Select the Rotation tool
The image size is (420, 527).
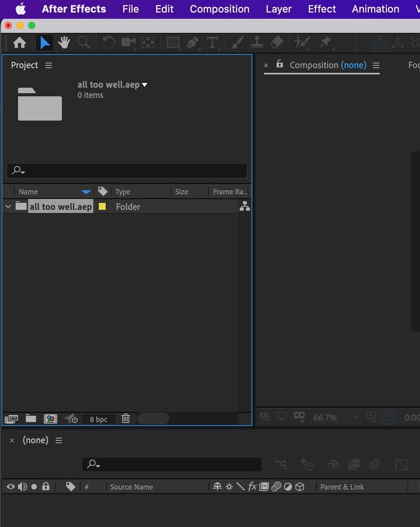[x=109, y=42]
